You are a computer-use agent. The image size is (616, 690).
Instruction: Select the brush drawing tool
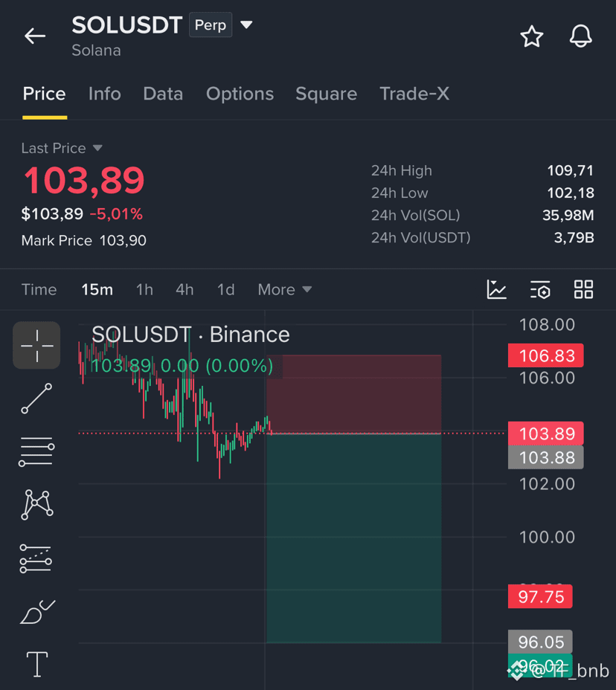pyautogui.click(x=37, y=612)
